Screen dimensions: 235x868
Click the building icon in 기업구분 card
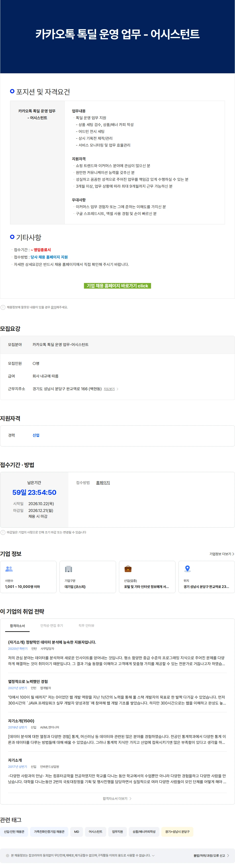pos(69,569)
